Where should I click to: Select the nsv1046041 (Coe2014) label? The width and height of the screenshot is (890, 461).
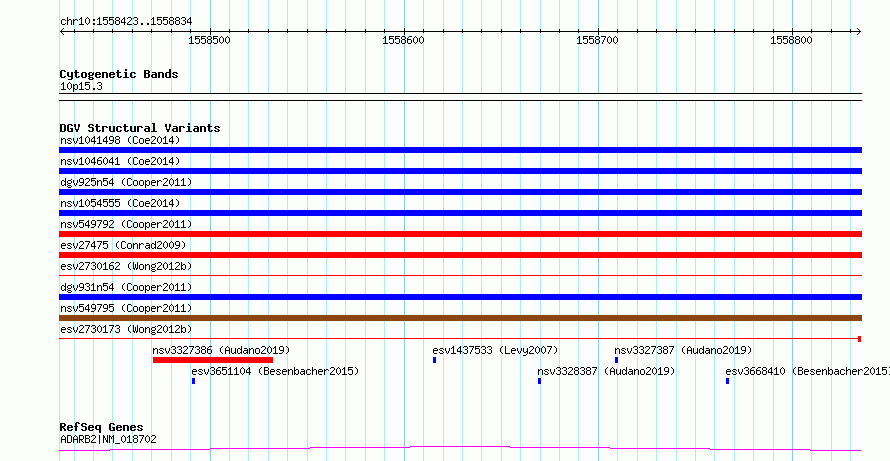tap(120, 161)
